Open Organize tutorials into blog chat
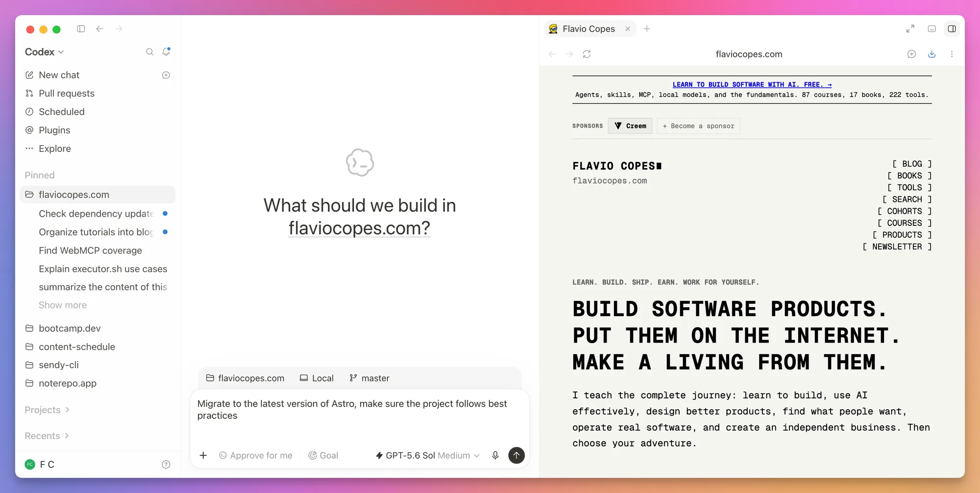Screen dimensions: 980x493 point(97,232)
